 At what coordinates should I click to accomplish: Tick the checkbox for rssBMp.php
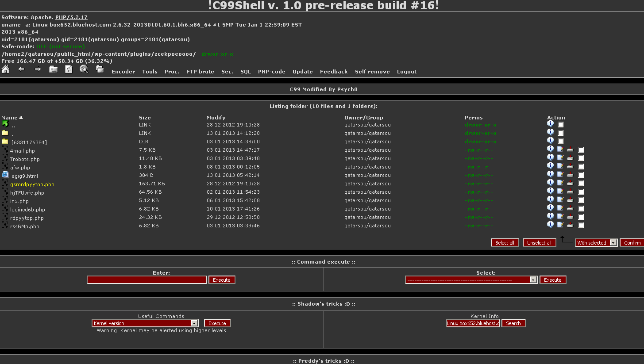click(581, 226)
